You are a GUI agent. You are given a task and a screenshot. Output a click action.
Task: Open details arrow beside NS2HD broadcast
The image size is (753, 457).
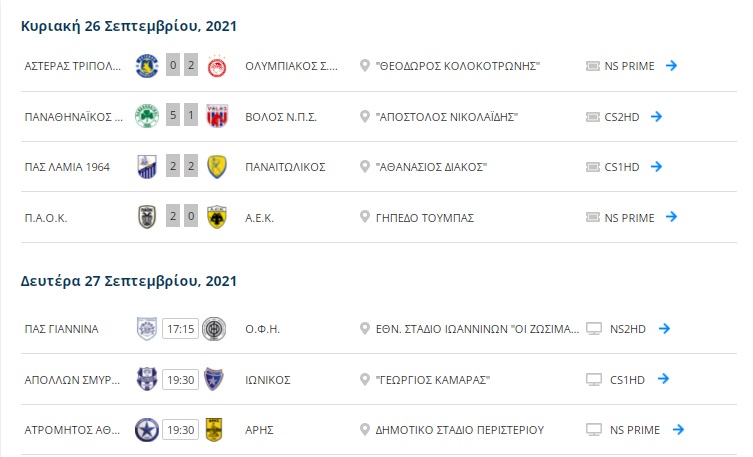click(664, 328)
